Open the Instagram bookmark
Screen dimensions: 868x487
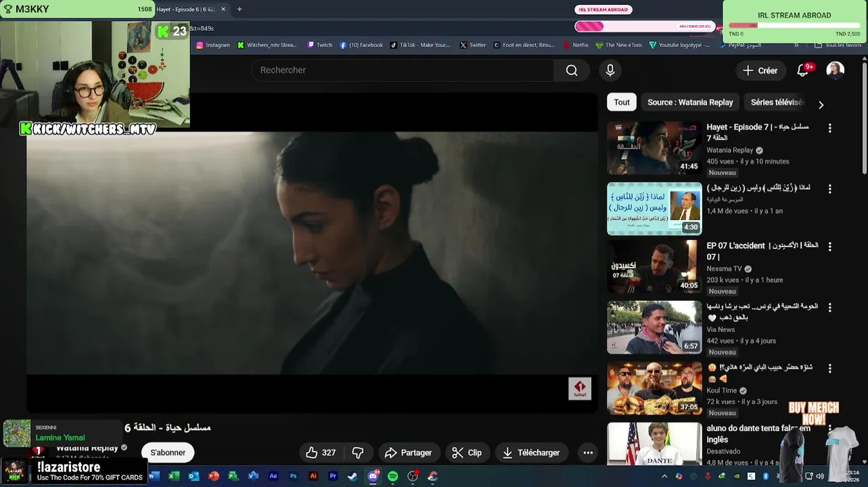click(213, 45)
